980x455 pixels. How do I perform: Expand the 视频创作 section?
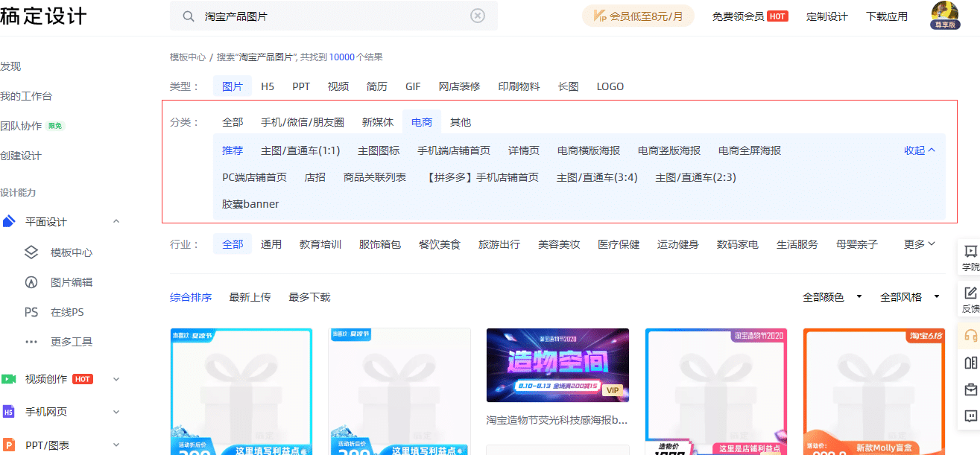[x=116, y=379]
